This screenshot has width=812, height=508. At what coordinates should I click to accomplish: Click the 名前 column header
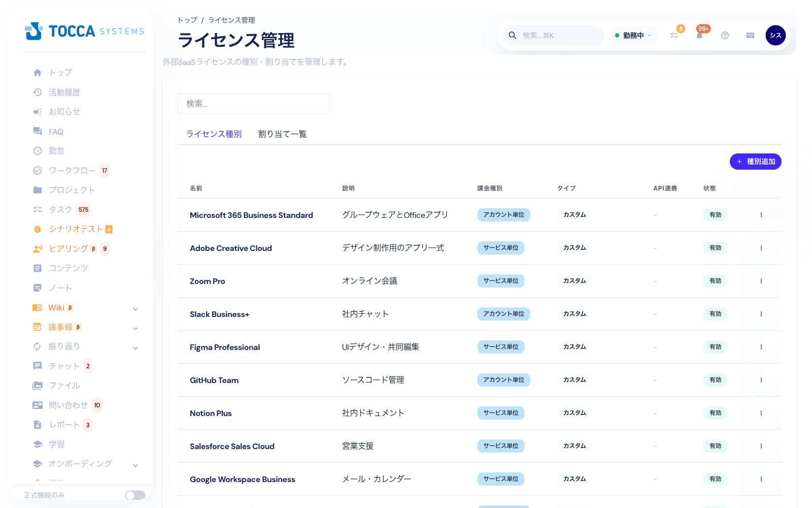[x=196, y=188]
